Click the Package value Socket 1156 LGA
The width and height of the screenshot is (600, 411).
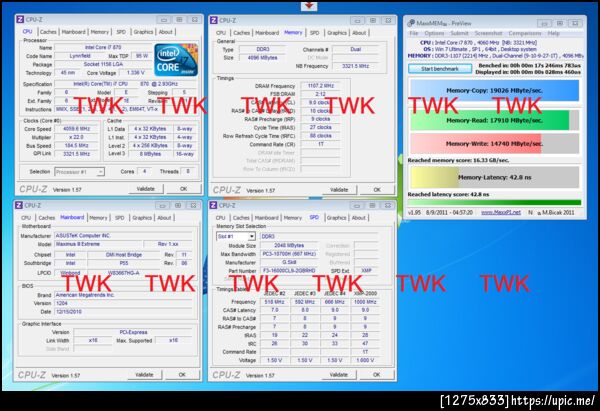103,64
